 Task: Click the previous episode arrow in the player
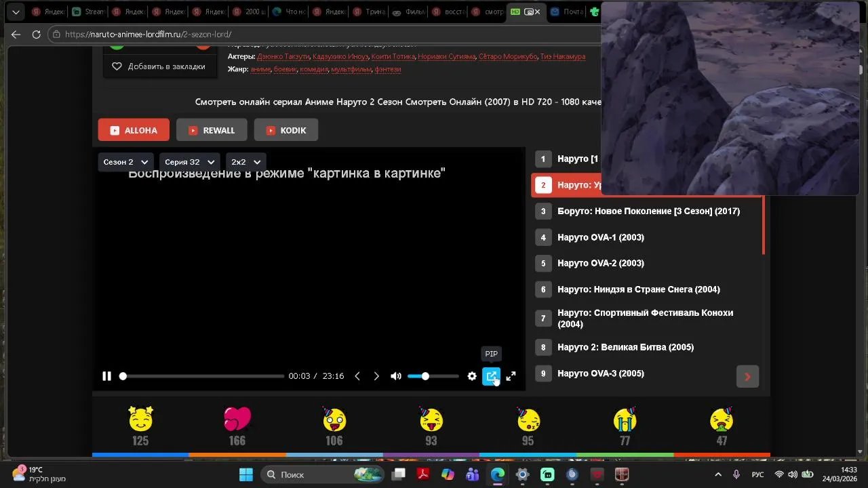pos(357,376)
